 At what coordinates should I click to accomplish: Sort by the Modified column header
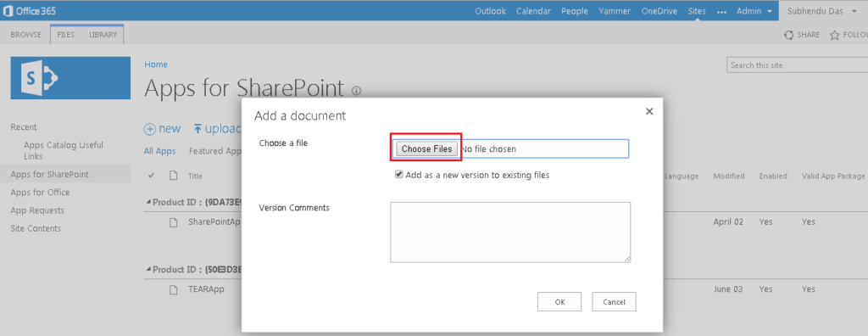(728, 176)
